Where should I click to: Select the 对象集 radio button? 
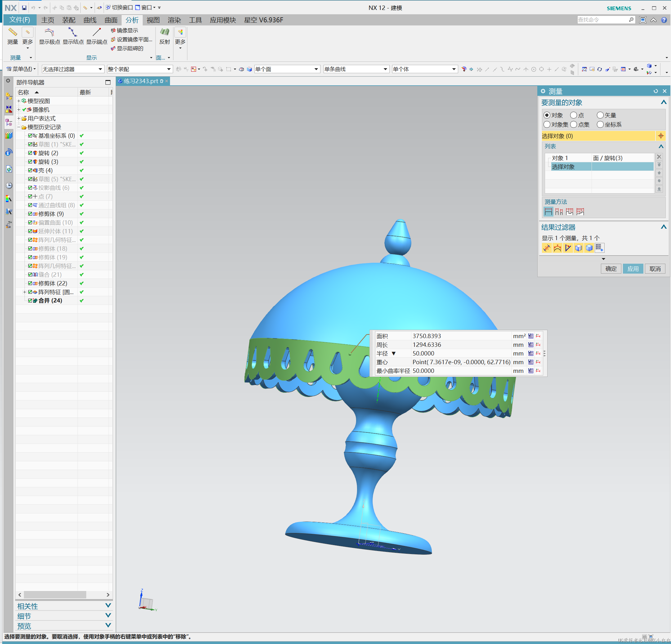pyautogui.click(x=547, y=124)
